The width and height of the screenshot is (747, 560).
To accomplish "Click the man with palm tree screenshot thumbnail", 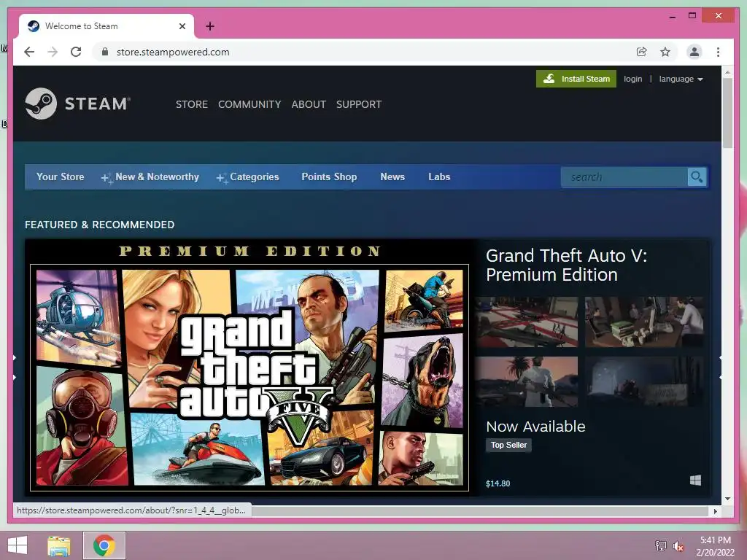I will point(526,381).
